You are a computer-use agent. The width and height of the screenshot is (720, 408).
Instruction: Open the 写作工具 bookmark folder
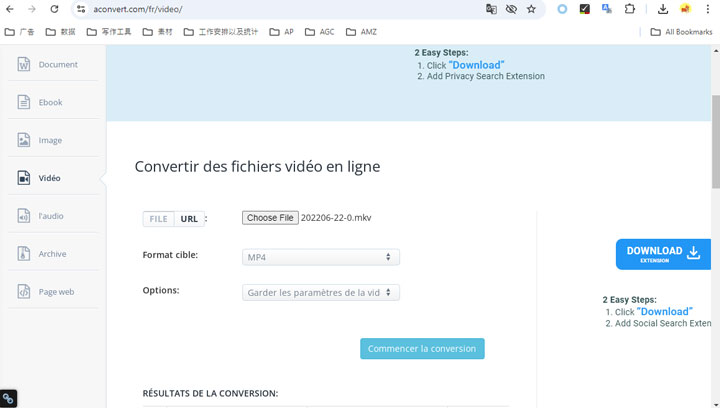click(x=109, y=32)
